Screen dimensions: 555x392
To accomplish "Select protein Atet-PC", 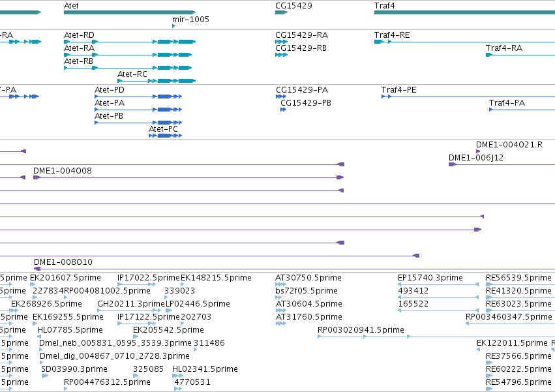I will (x=165, y=136).
